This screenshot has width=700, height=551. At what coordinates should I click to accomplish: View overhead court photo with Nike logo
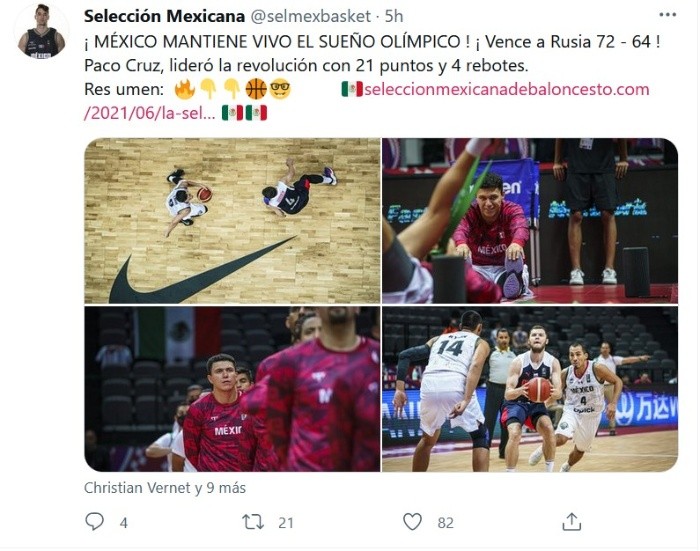232,221
